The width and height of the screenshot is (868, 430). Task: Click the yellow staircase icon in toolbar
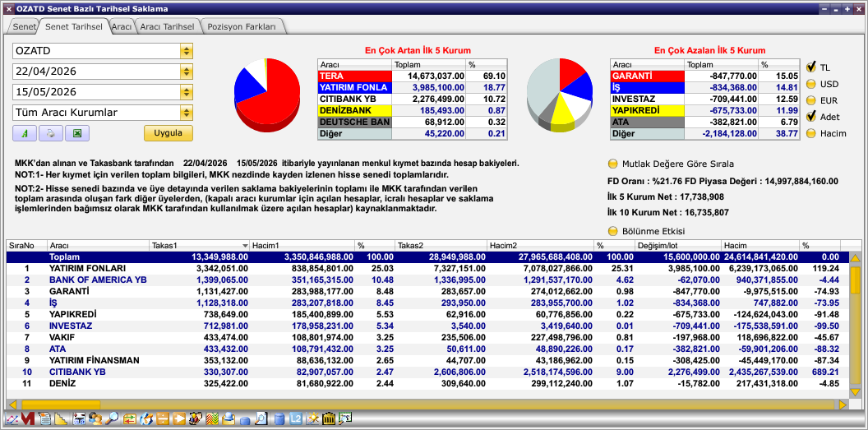point(60,419)
